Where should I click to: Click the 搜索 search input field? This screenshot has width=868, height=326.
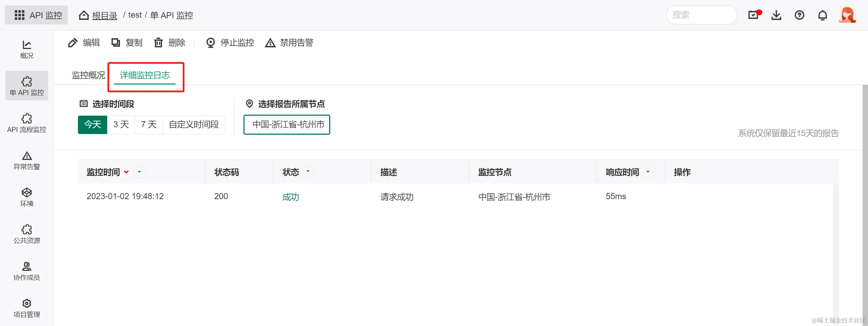(x=701, y=15)
